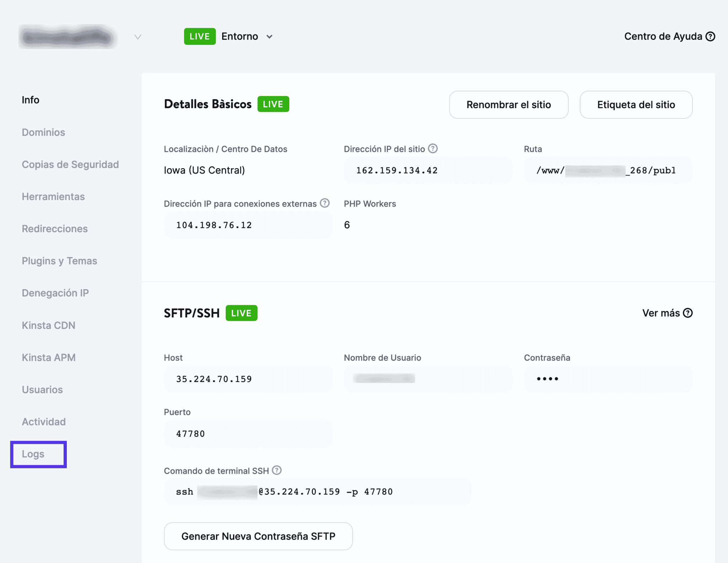Click the Centro de Ayuda help icon
This screenshot has height=563, width=728.
coord(710,37)
